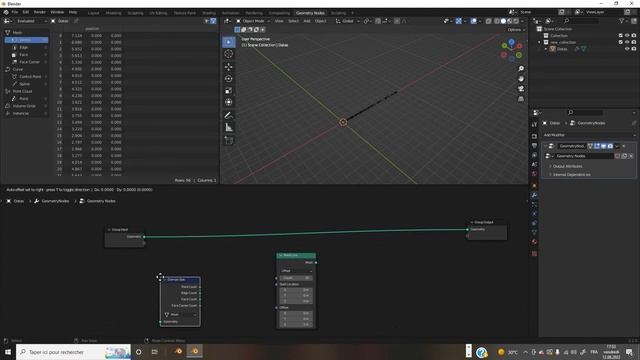640x360 pixels.
Task: Switch to the Shading workspace tab
Action: (x=209, y=13)
